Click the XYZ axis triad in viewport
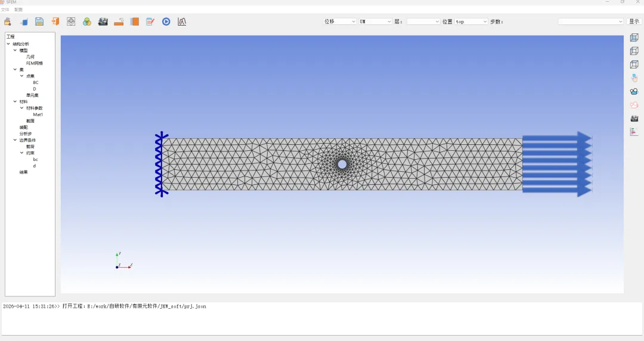This screenshot has height=341, width=644. click(123, 261)
